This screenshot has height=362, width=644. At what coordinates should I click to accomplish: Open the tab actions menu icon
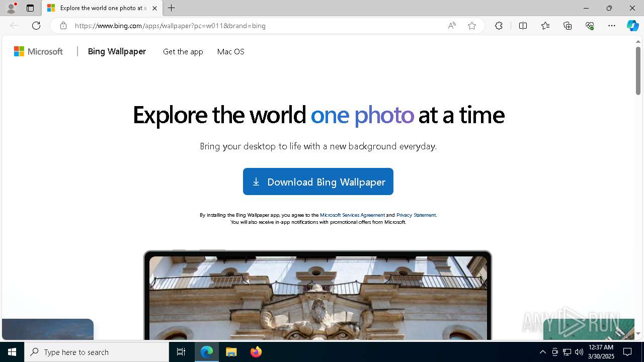[x=30, y=8]
